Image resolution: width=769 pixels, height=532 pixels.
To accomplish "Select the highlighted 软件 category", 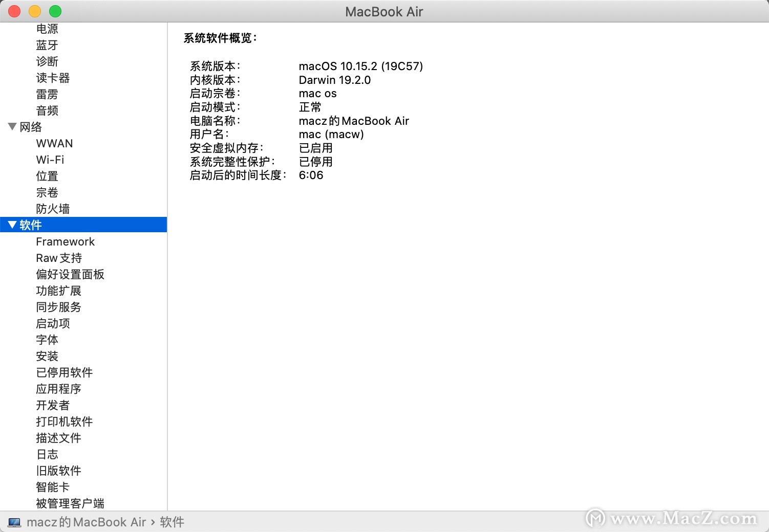I will click(83, 225).
